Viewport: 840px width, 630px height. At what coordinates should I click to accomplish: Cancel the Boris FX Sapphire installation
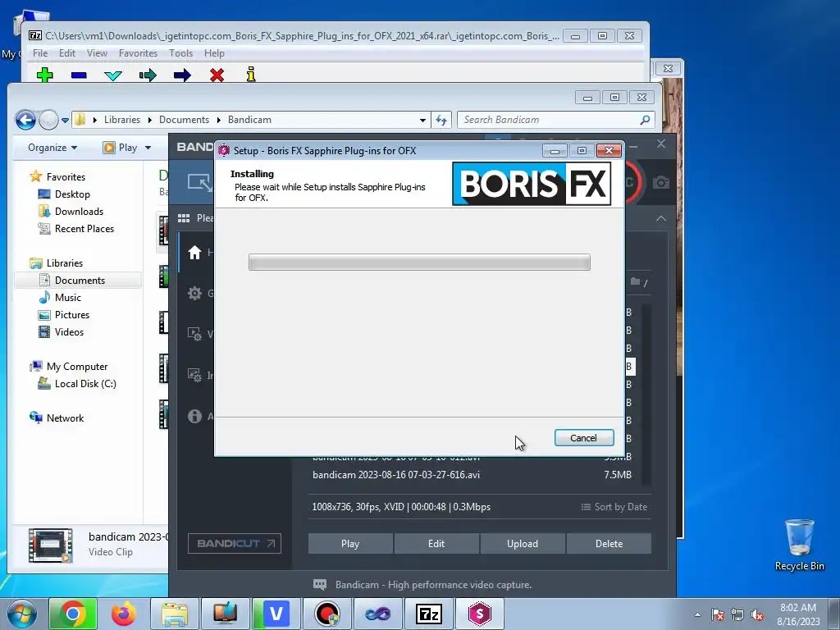pyautogui.click(x=584, y=438)
